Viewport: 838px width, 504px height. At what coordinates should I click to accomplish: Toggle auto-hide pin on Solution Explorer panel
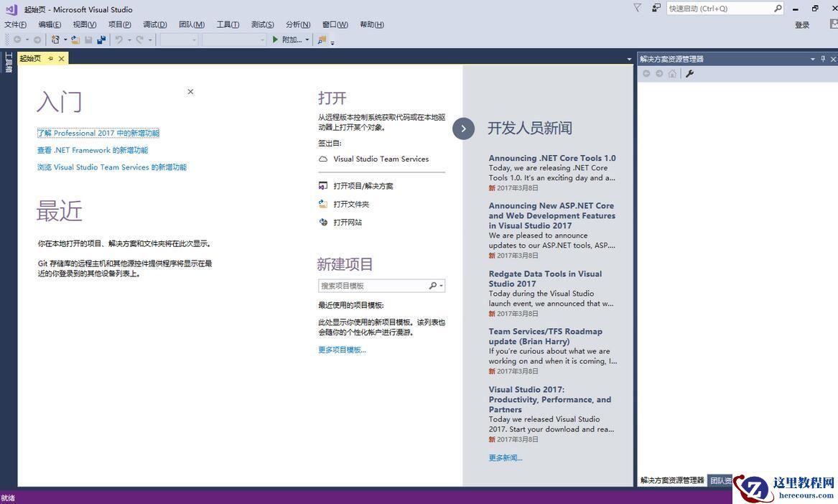click(x=823, y=59)
